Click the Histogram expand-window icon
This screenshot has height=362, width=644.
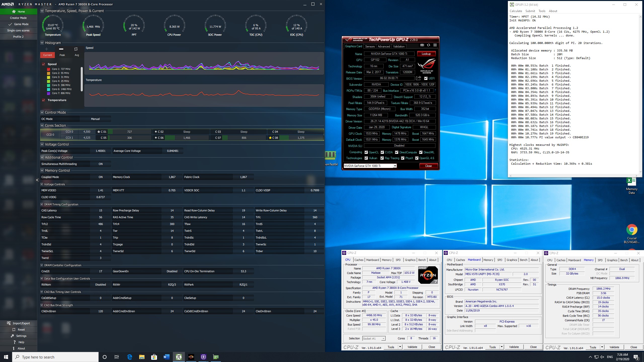[76, 49]
